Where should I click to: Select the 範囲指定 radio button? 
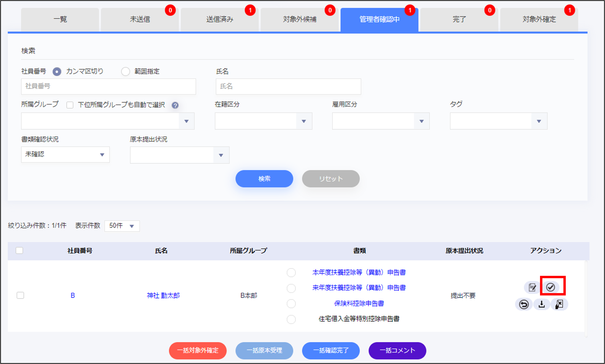(x=125, y=72)
